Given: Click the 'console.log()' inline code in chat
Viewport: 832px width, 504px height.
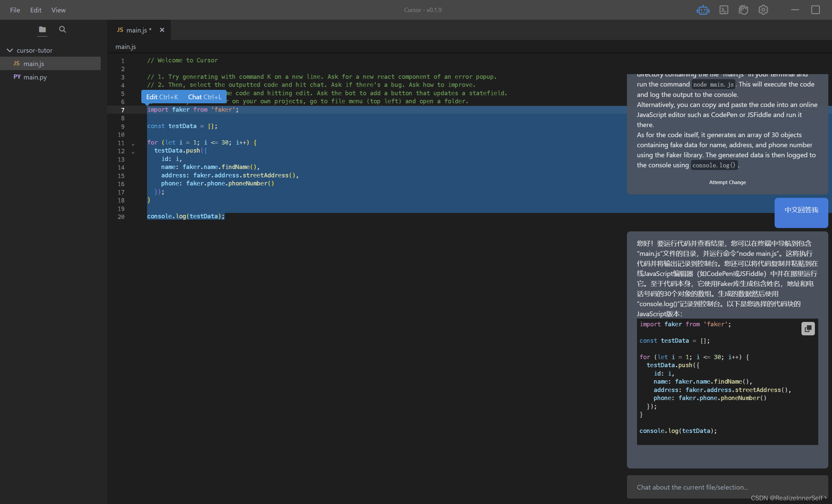Looking at the screenshot, I should 714,165.
